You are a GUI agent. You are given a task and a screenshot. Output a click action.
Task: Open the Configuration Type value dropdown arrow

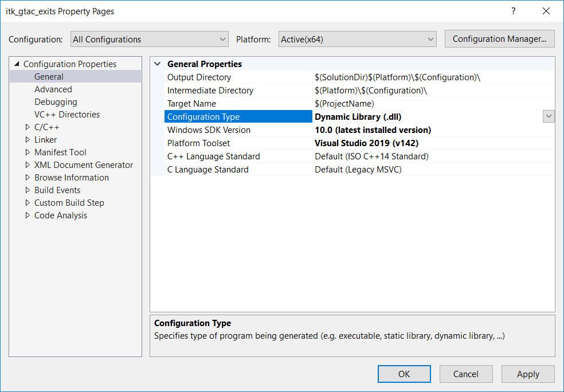pyautogui.click(x=549, y=116)
